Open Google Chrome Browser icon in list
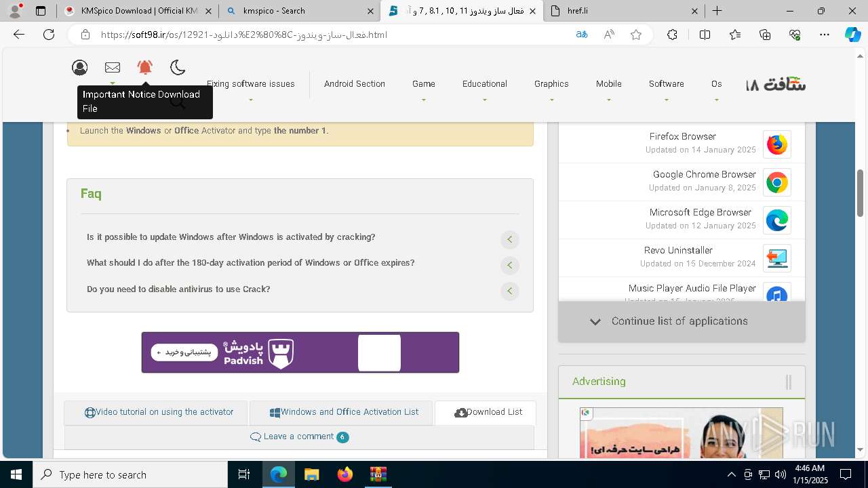Viewport: 868px width, 488px height. point(777,182)
